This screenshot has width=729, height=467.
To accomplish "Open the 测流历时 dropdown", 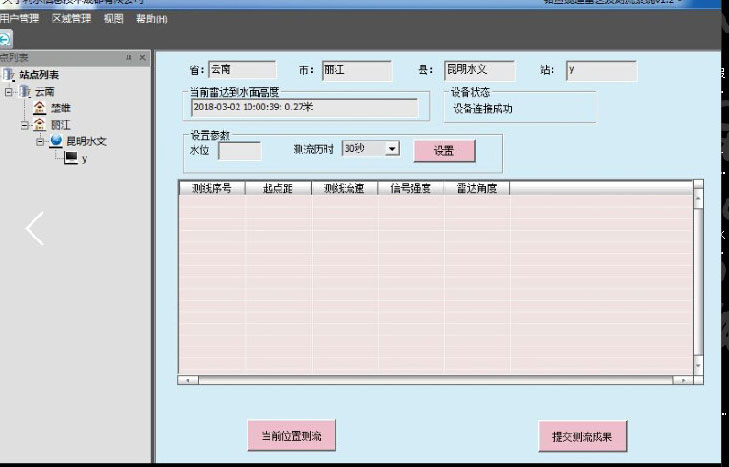I will (x=392, y=149).
